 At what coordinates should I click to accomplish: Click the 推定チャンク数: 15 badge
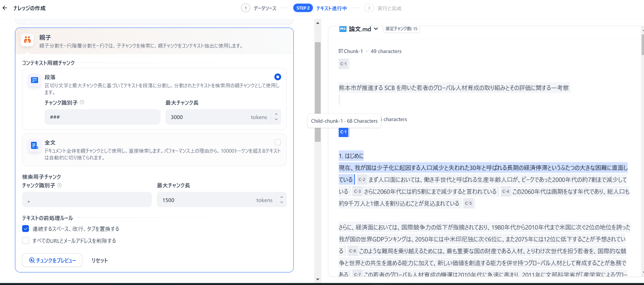pos(401,29)
